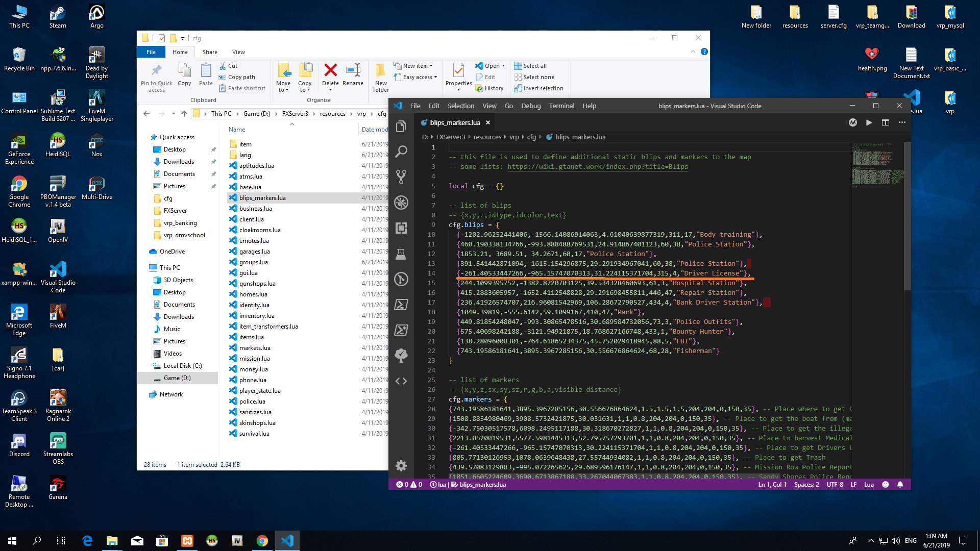Select Game (D:) in navigation pane

pyautogui.click(x=177, y=378)
